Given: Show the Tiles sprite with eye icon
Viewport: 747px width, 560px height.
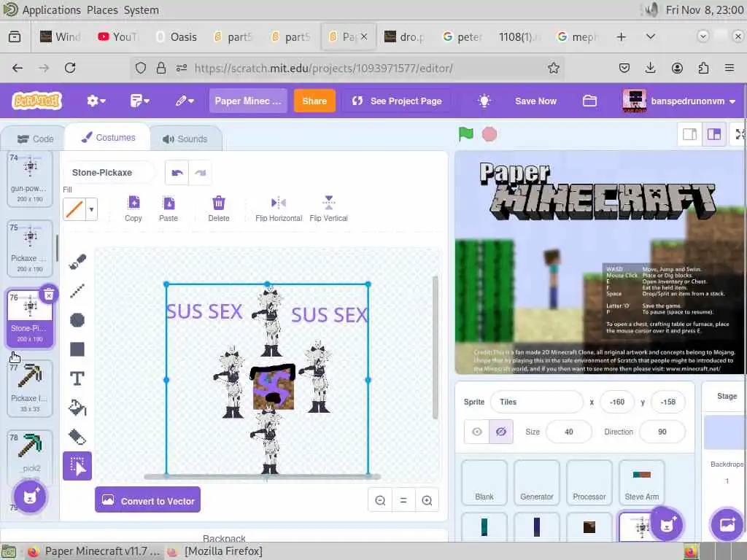Looking at the screenshot, I should 477,432.
